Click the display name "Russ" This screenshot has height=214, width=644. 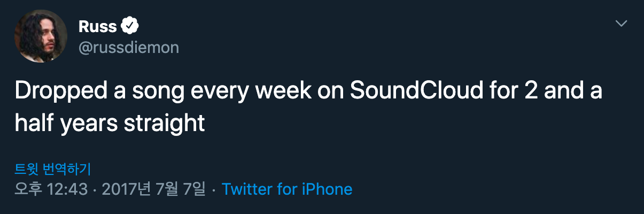coord(97,26)
